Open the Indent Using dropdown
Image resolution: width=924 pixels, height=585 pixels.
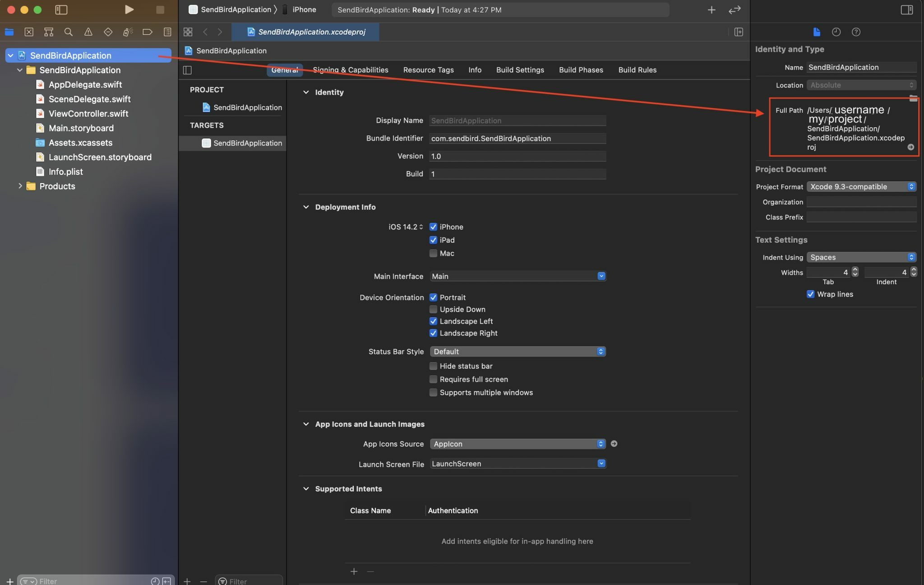[861, 257]
